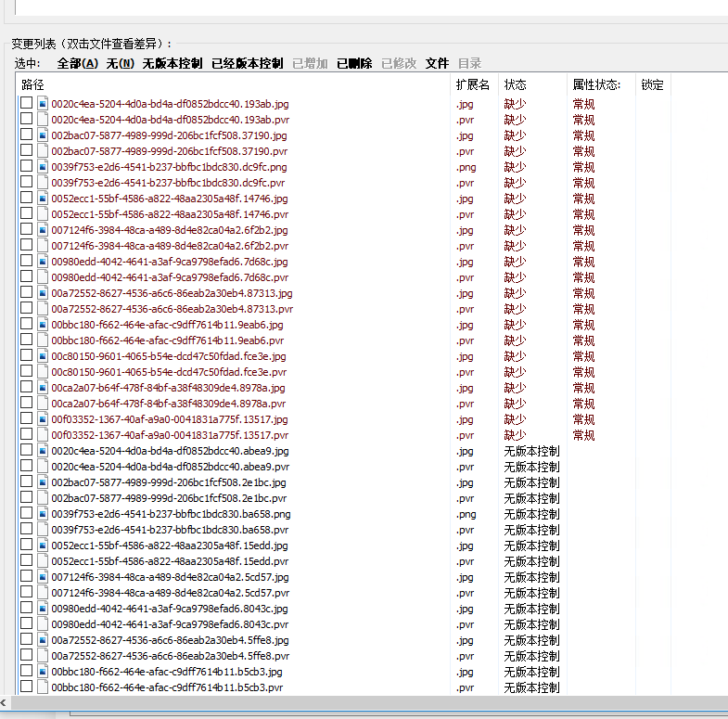Click 常规 property of 00980edd...7d68c.pvr
This screenshot has height=719, width=728.
[583, 277]
